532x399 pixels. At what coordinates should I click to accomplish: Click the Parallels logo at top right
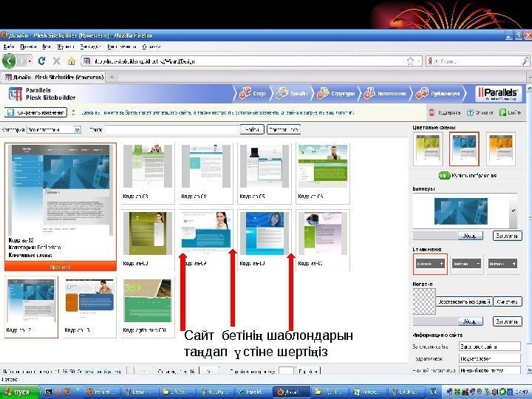tap(499, 94)
